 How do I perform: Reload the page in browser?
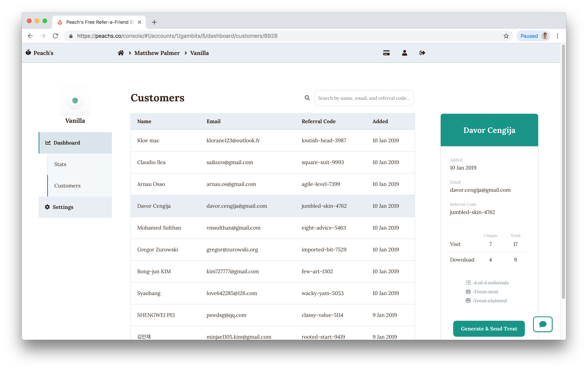(56, 36)
